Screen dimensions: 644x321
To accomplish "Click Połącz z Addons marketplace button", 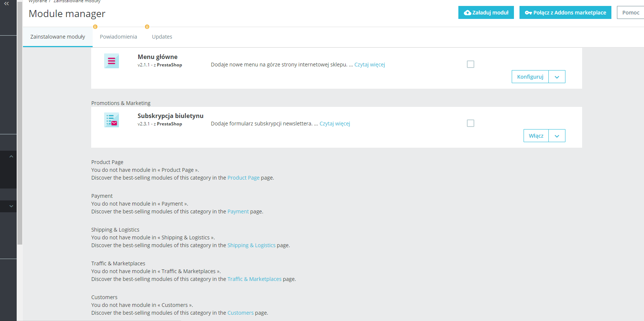I will pos(565,13).
